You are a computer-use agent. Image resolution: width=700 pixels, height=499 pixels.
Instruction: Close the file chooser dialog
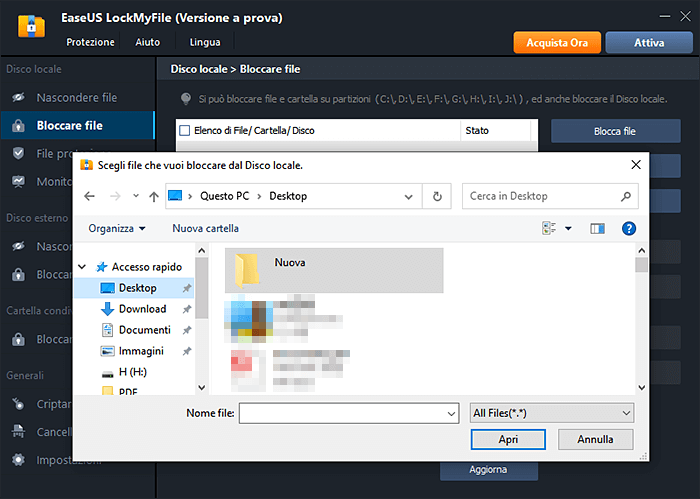click(x=636, y=165)
